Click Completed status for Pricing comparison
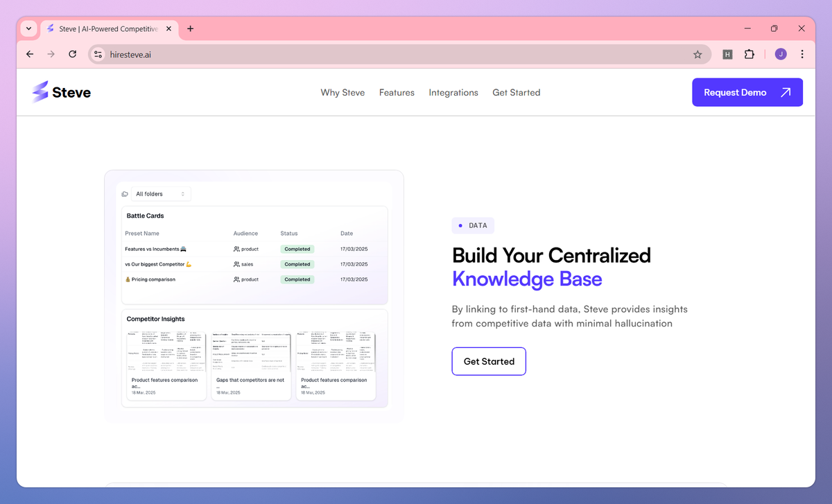Image resolution: width=832 pixels, height=504 pixels. coord(297,279)
